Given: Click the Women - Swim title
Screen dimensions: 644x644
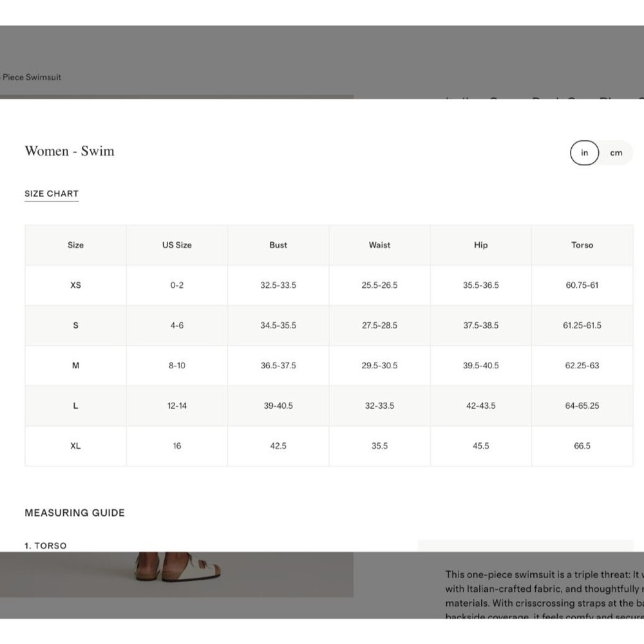Looking at the screenshot, I should tap(70, 151).
